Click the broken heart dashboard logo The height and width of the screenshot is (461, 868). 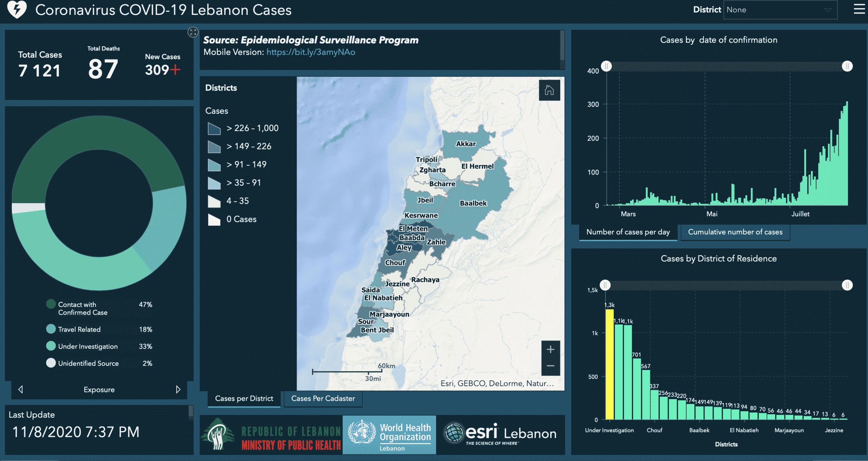click(17, 9)
